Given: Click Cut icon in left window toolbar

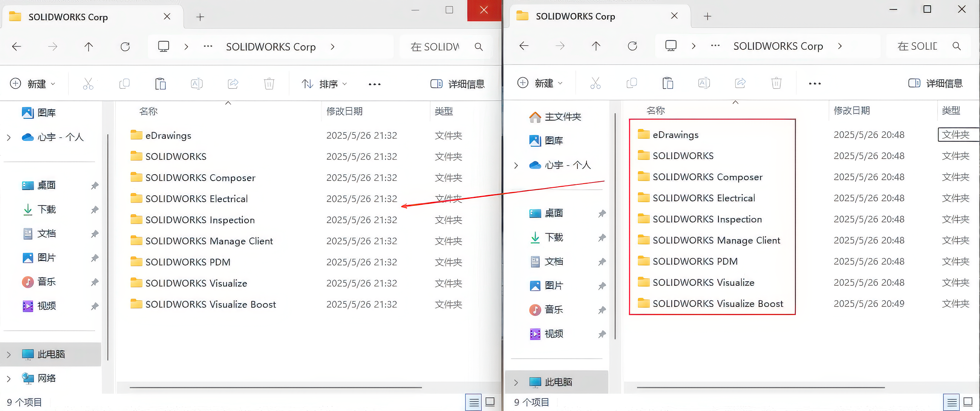Looking at the screenshot, I should point(88,84).
